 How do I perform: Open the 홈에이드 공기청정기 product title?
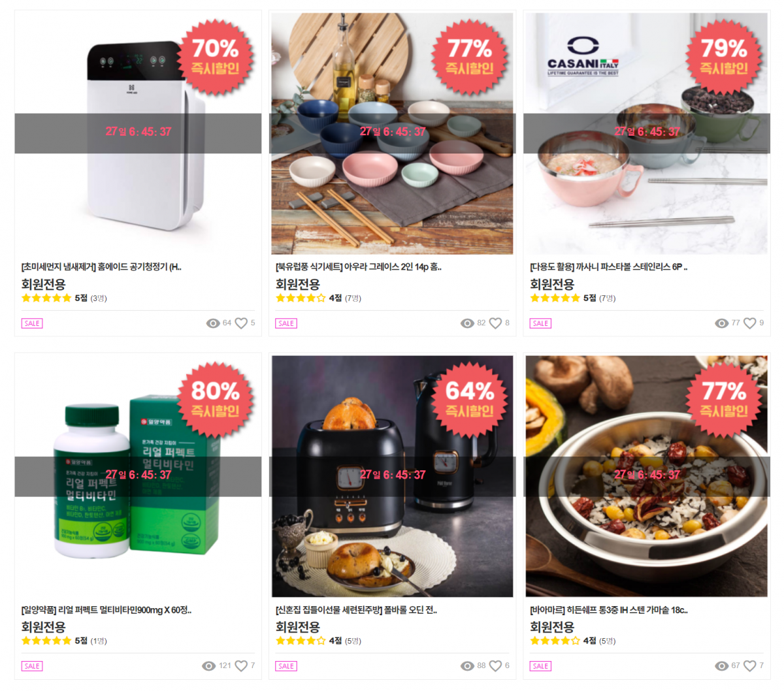[x=101, y=266]
